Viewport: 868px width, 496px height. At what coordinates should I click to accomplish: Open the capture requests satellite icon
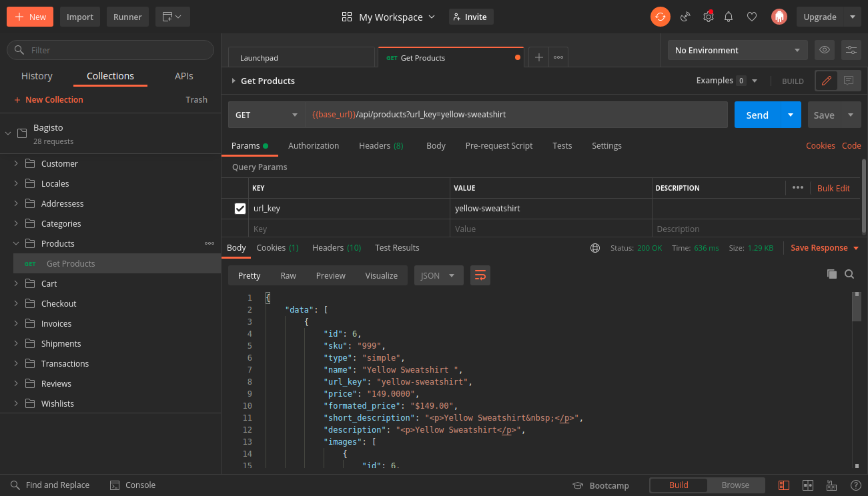[x=685, y=17]
